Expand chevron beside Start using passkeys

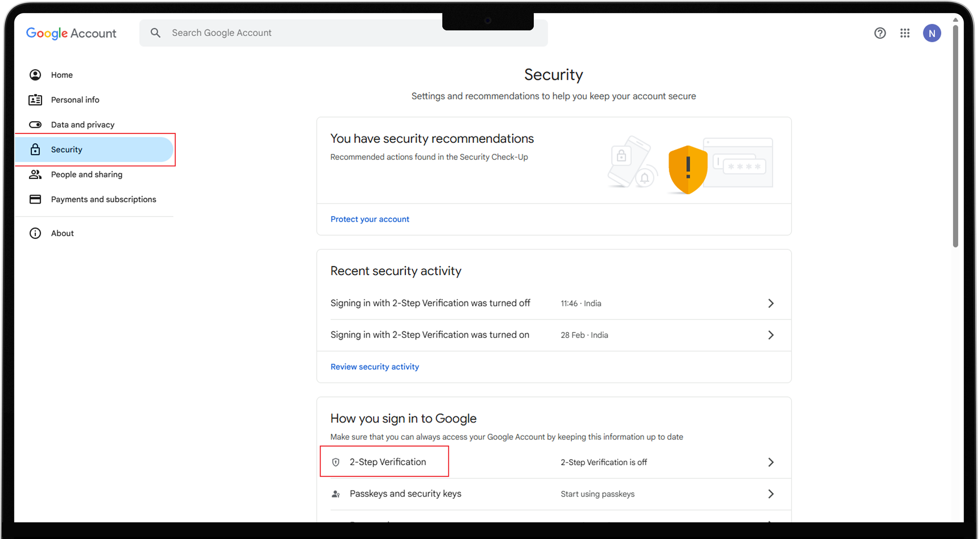[x=771, y=494]
